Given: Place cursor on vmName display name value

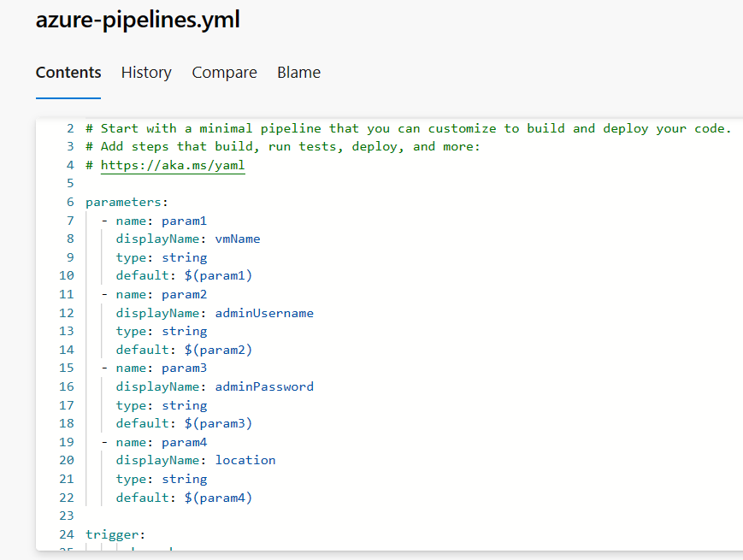Looking at the screenshot, I should [238, 239].
